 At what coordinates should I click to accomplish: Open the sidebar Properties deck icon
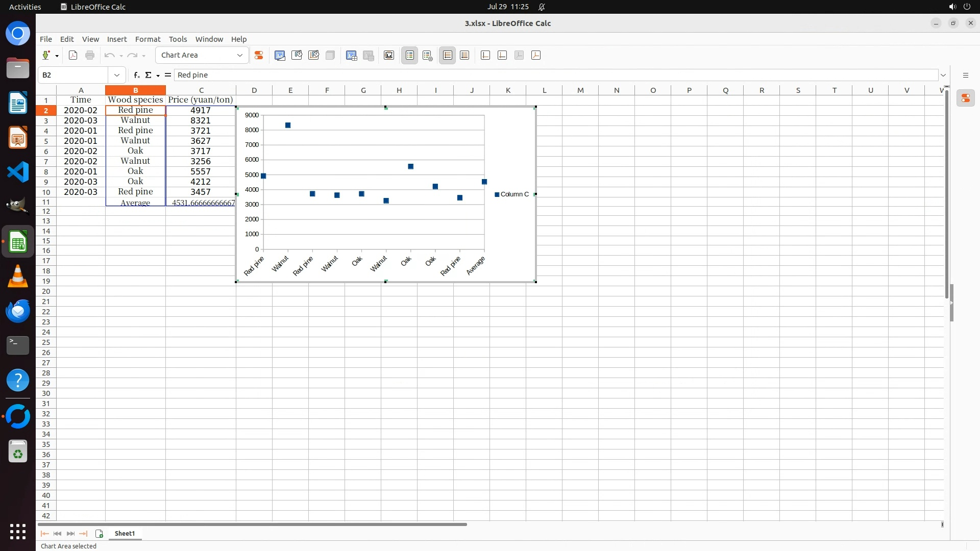pos(965,98)
